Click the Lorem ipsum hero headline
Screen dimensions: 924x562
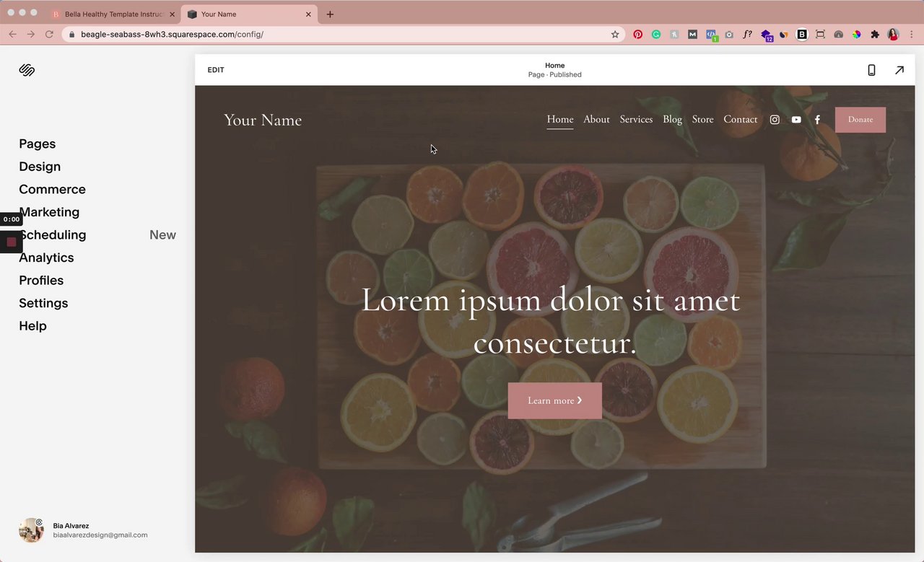pyautogui.click(x=551, y=321)
